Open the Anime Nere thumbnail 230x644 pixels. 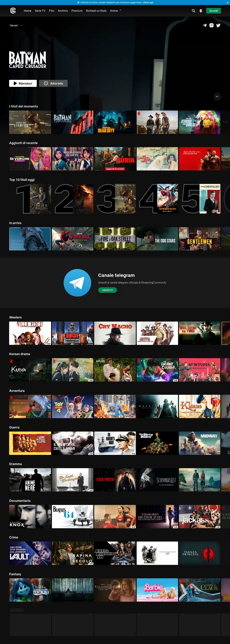coord(30,480)
